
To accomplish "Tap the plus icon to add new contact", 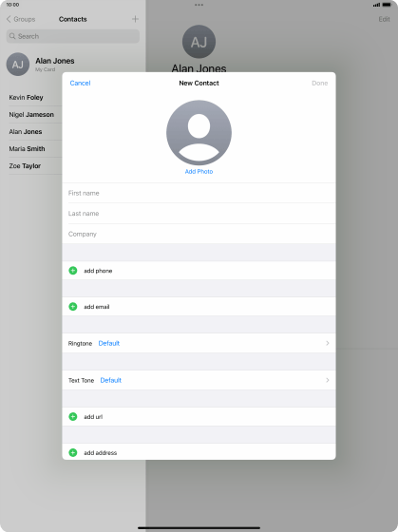I will (x=135, y=19).
